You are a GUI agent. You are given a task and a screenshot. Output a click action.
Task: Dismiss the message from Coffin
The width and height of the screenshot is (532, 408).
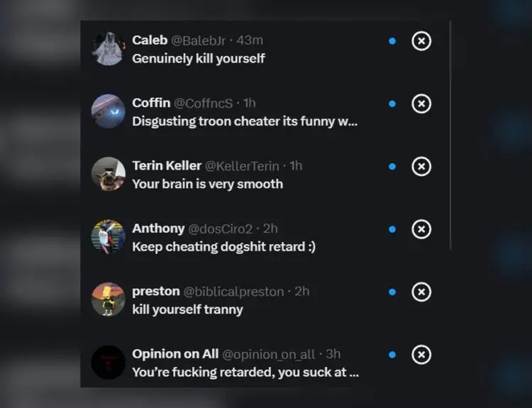pyautogui.click(x=421, y=104)
